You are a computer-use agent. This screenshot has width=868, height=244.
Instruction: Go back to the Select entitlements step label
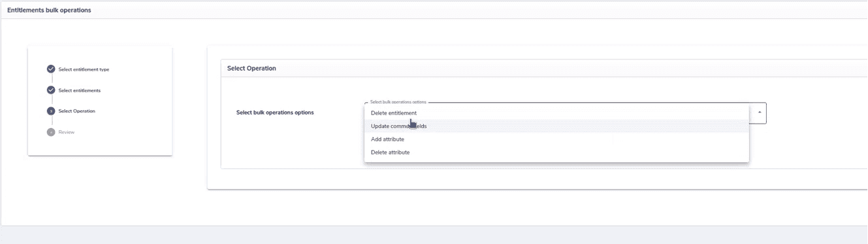point(80,90)
